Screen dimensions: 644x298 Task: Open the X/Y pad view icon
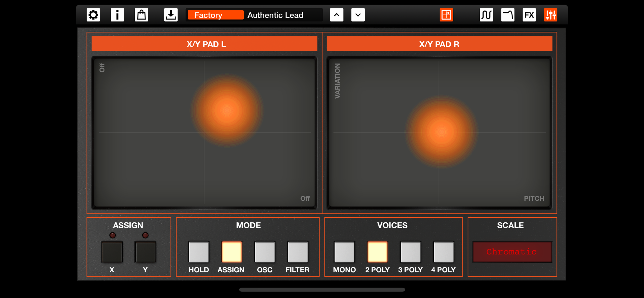[x=446, y=15]
